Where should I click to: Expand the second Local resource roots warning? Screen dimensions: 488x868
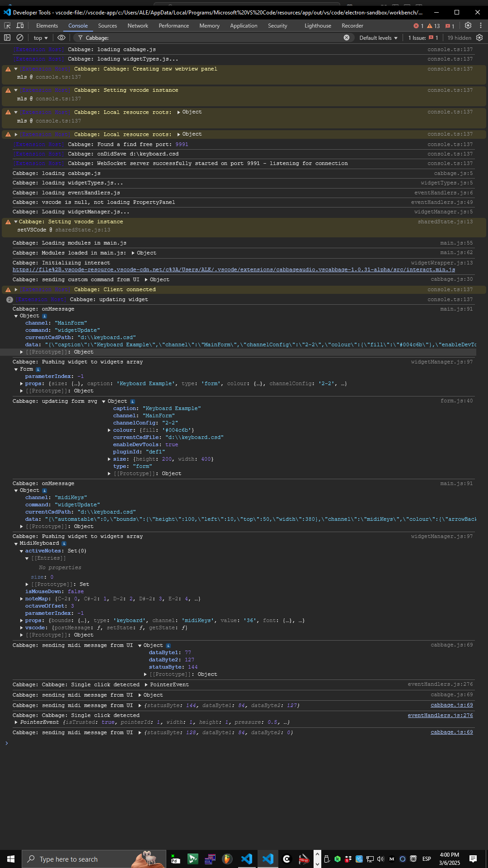click(16, 135)
